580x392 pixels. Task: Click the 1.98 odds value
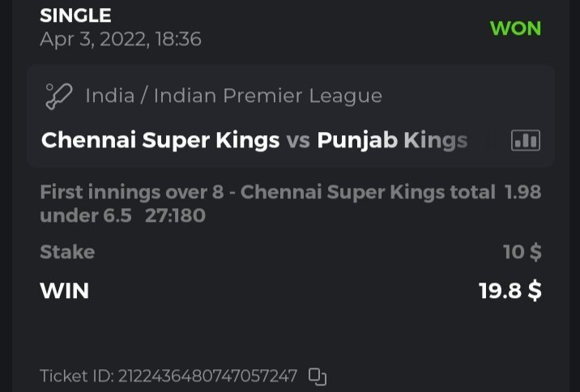(522, 192)
